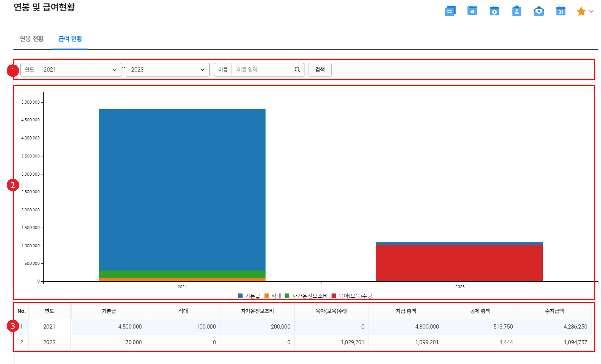The image size is (601, 364).
Task: Click the 4,800,000 지급 총액 cell
Action: click(x=406, y=327)
